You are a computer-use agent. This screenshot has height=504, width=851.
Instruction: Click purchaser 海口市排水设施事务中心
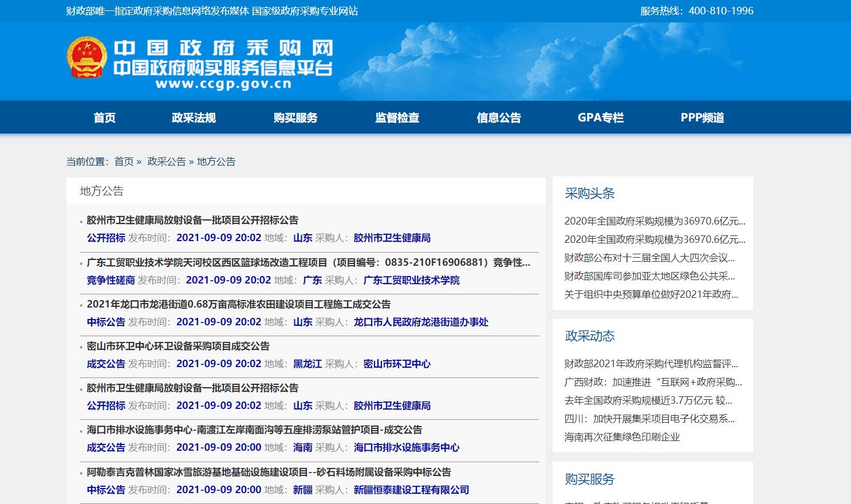(x=407, y=447)
